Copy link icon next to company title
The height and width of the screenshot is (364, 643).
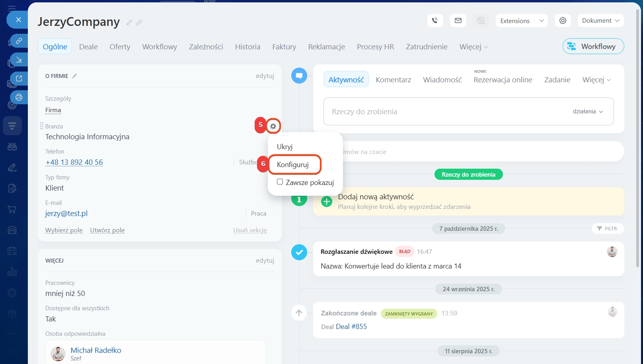139,23
